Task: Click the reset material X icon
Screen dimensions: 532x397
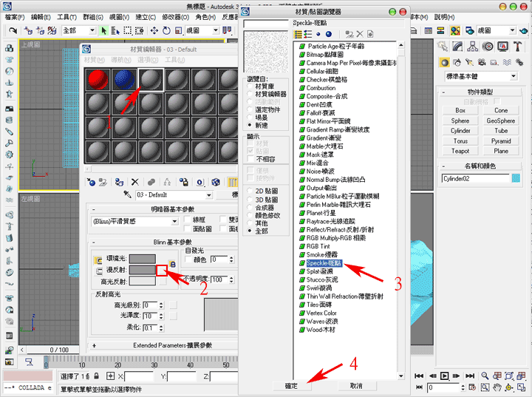Action: 135,182
